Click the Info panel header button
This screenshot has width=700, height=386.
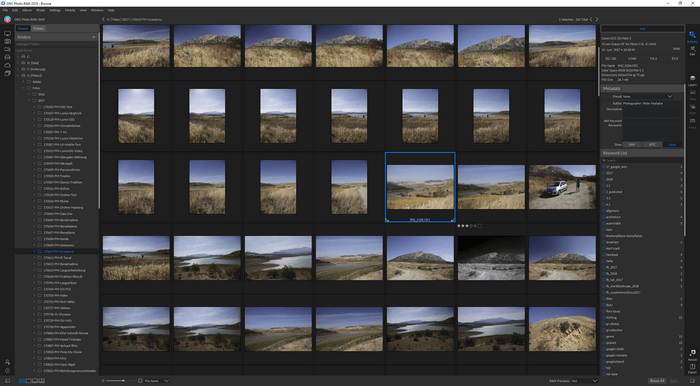click(642, 29)
